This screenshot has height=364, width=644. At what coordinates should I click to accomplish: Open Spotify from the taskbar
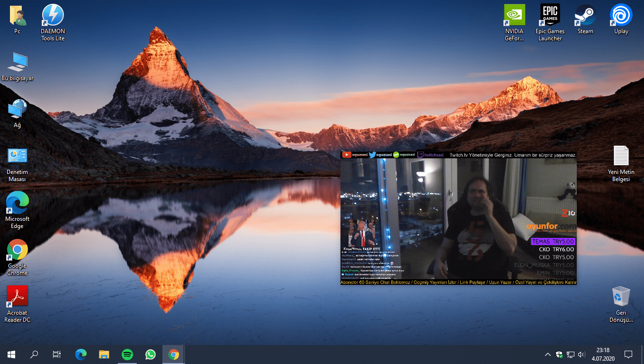click(127, 354)
